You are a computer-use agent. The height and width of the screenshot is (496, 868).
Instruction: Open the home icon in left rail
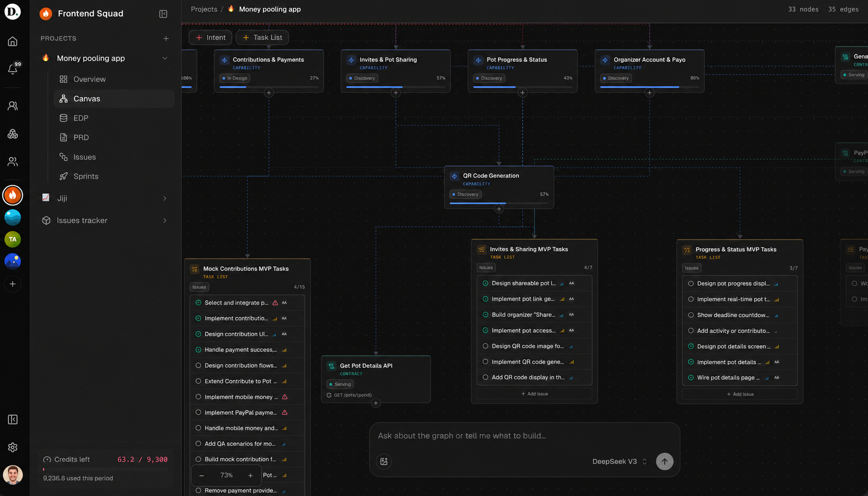[13, 41]
